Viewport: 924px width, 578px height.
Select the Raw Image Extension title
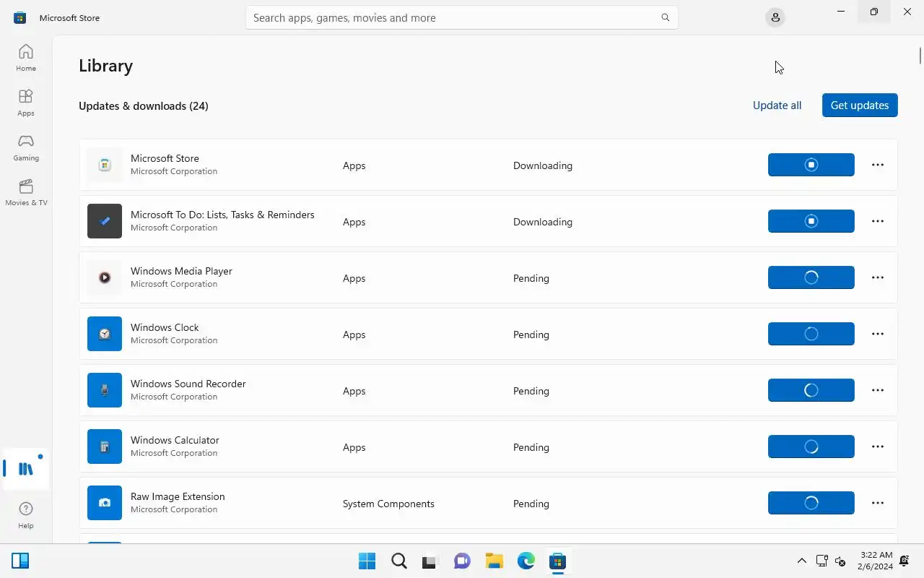click(x=178, y=496)
